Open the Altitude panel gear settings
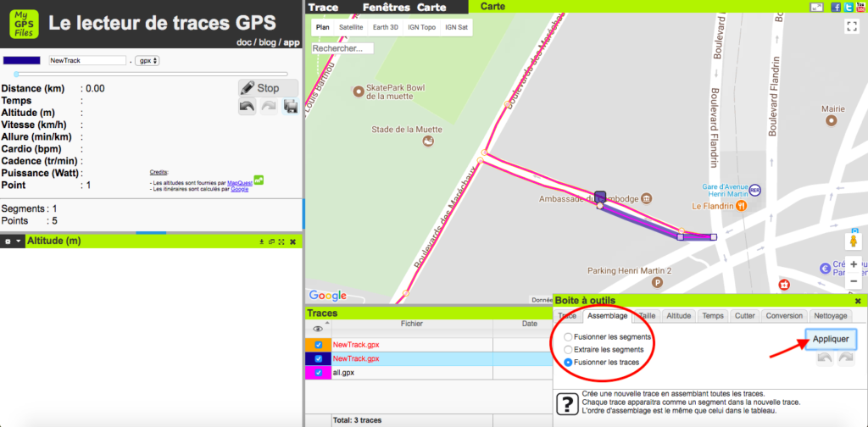This screenshot has height=427, width=868. (8, 241)
